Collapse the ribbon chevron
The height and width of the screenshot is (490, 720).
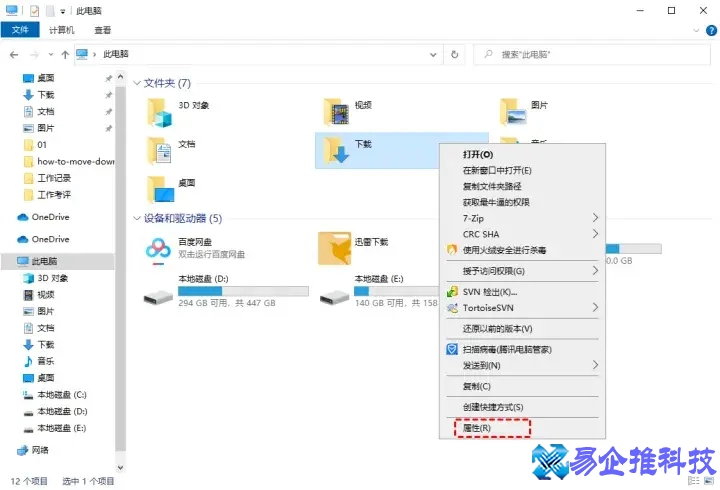coord(696,31)
